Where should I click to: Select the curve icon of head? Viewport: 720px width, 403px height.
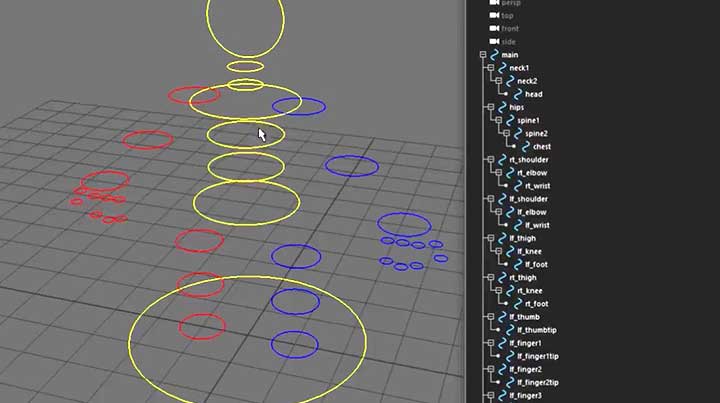click(518, 94)
